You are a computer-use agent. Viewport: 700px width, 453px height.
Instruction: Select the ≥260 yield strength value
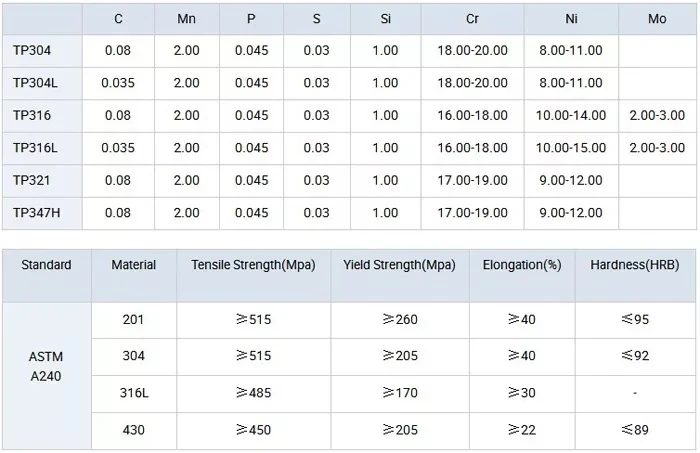pyautogui.click(x=399, y=320)
